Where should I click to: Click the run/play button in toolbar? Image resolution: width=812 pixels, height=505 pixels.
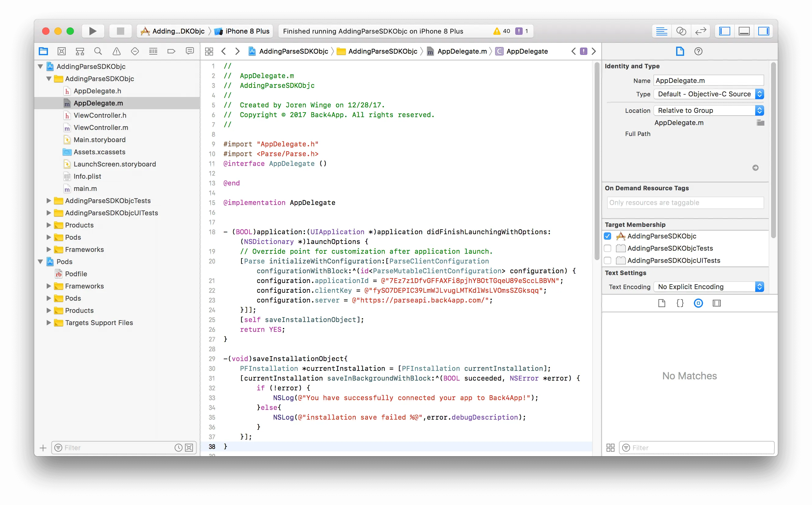[x=92, y=31]
